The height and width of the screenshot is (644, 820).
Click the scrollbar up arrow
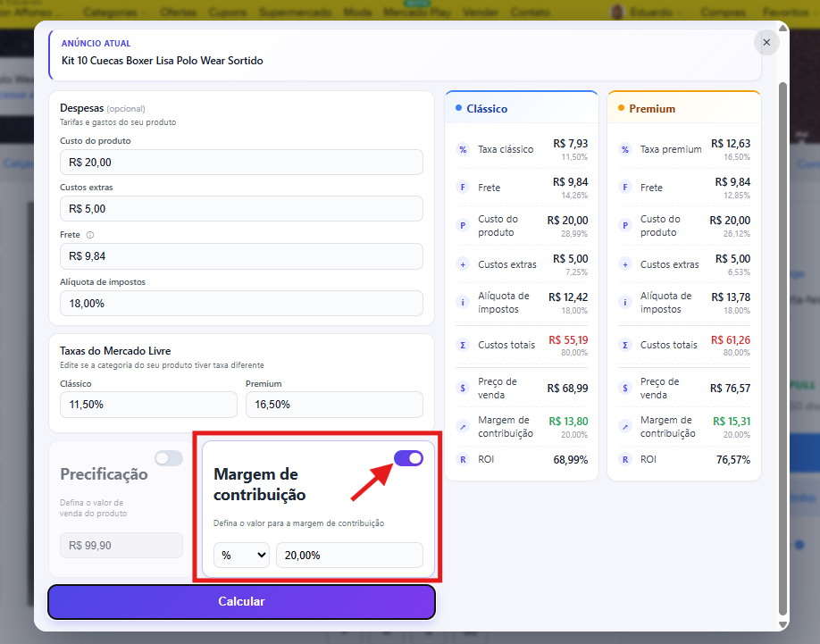[782, 29]
